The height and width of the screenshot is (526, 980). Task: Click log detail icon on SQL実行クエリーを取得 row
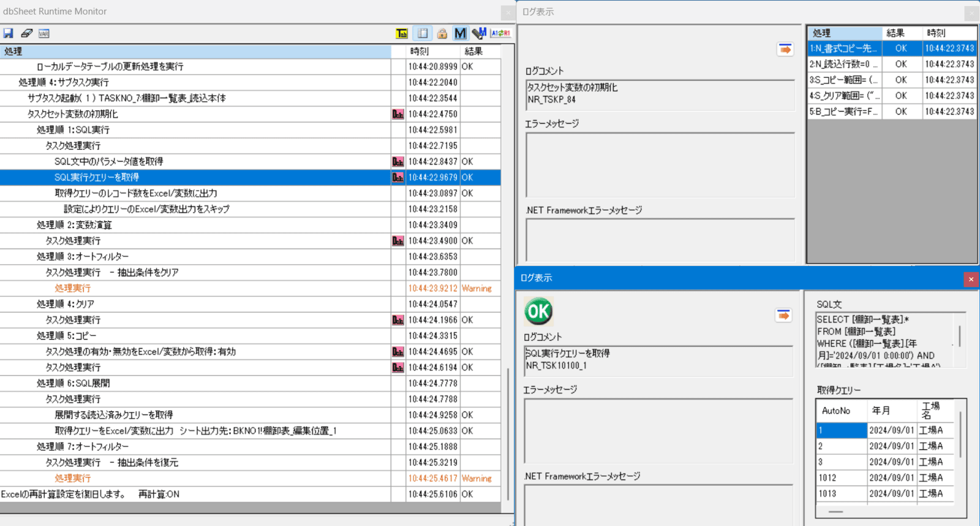(x=398, y=177)
